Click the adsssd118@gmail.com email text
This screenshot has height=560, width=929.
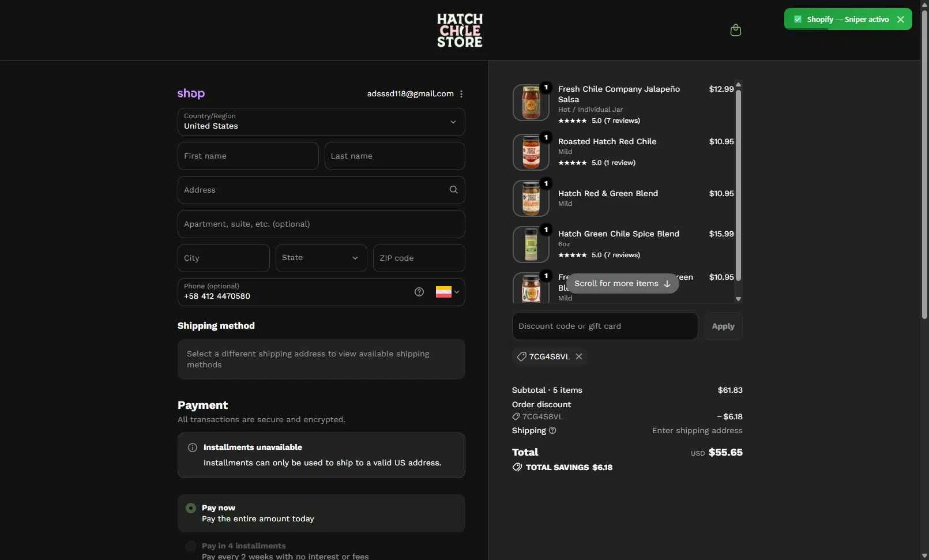tap(411, 93)
